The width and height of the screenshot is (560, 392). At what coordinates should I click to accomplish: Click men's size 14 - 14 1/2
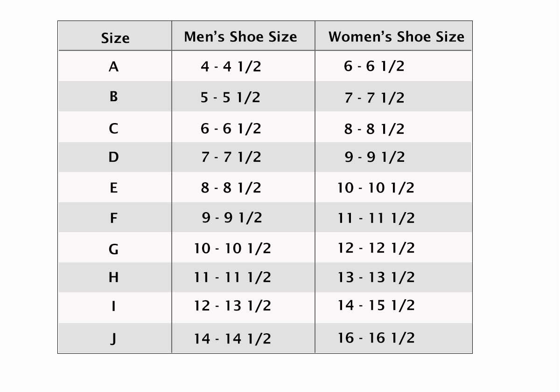(232, 338)
